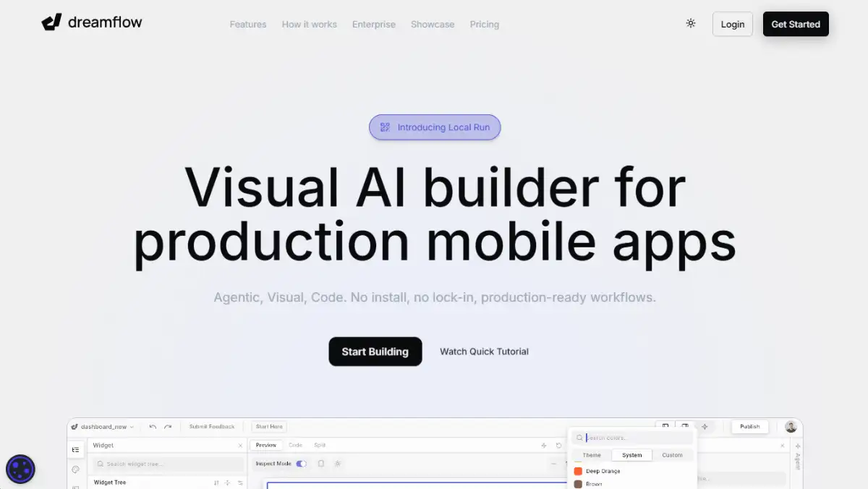Image resolution: width=868 pixels, height=489 pixels.
Task: Switch to the Split tab
Action: (320, 446)
